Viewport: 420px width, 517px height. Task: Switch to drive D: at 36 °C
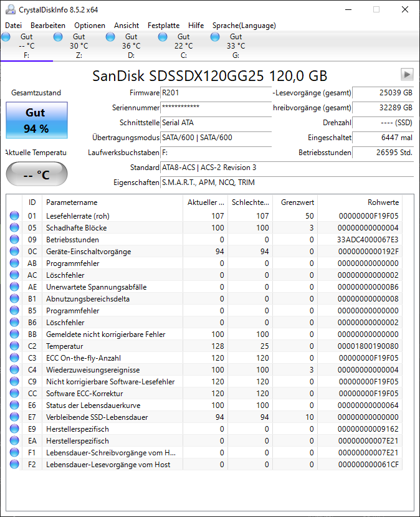(x=131, y=46)
